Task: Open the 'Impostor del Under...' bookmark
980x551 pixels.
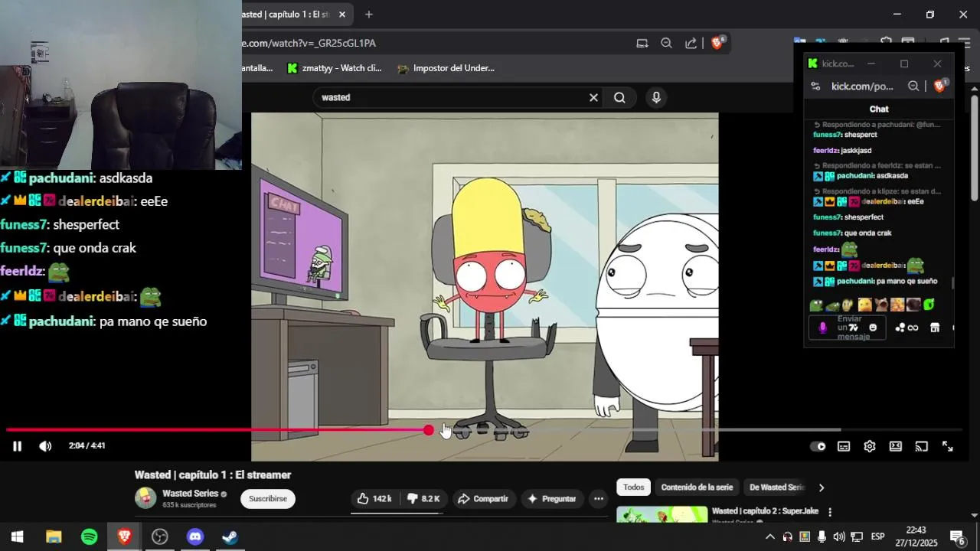Action: tap(446, 68)
